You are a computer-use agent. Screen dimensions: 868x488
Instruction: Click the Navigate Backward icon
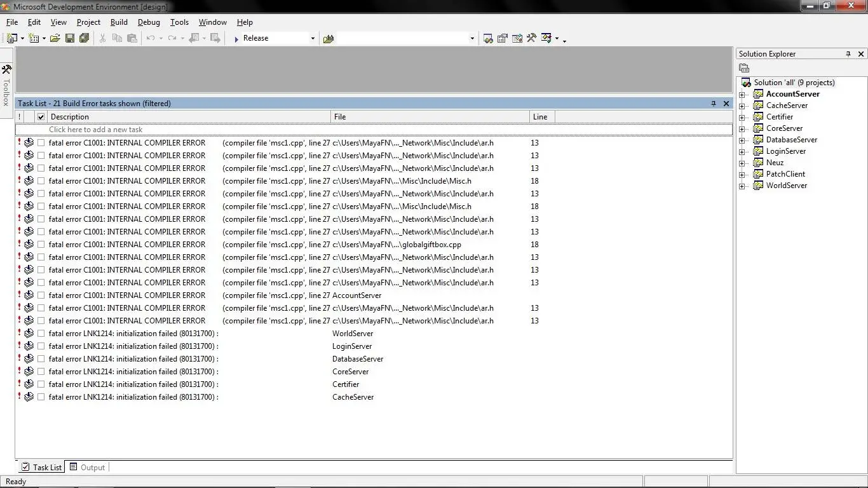tap(194, 38)
